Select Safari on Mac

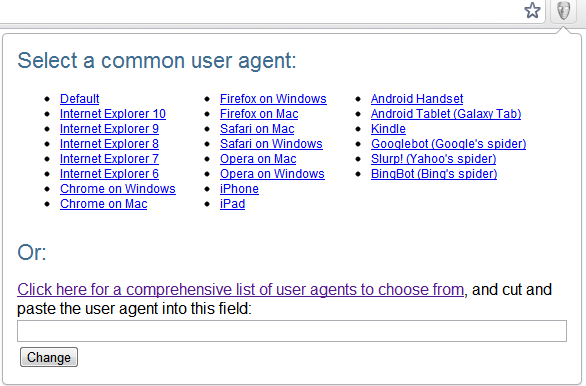tap(257, 129)
